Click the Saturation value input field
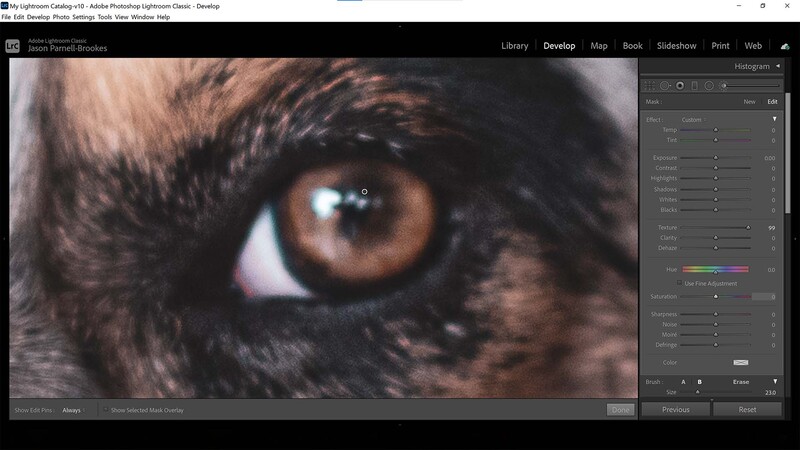 click(764, 296)
